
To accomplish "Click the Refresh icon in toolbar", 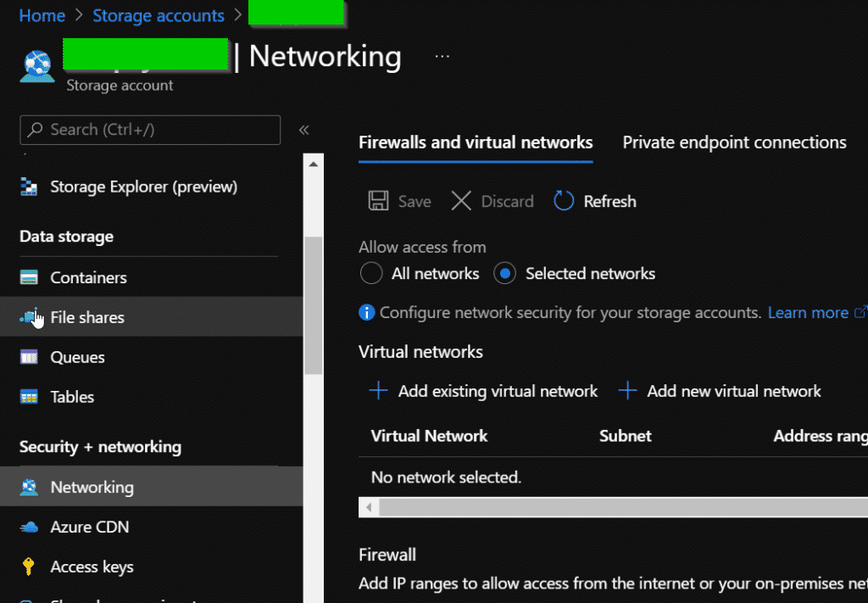I will coord(564,201).
